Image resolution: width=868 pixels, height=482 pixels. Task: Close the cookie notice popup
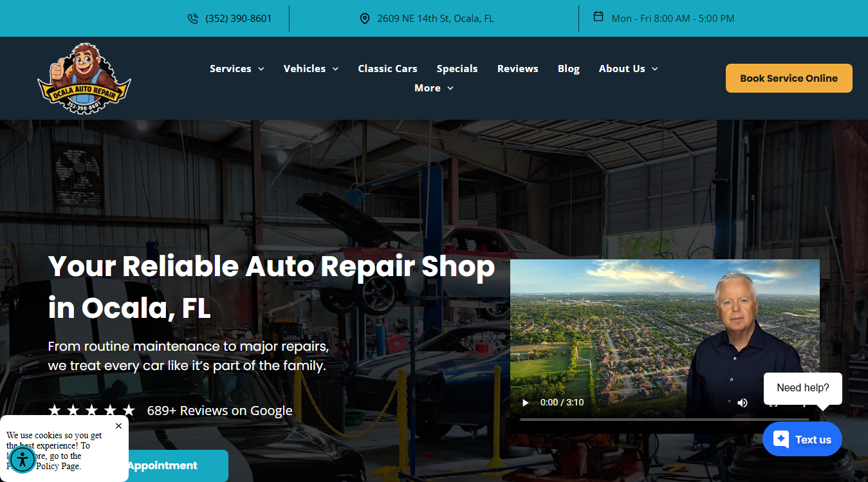[118, 426]
